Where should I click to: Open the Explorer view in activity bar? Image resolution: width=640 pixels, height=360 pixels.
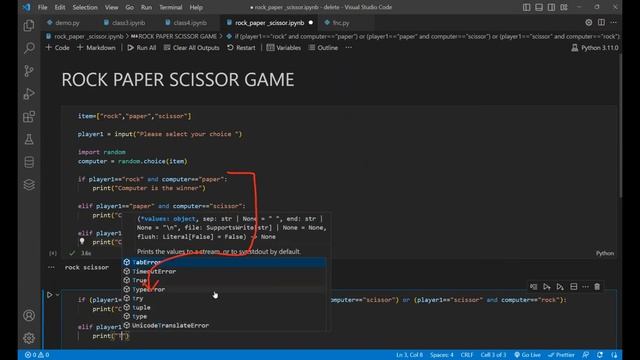(29, 25)
